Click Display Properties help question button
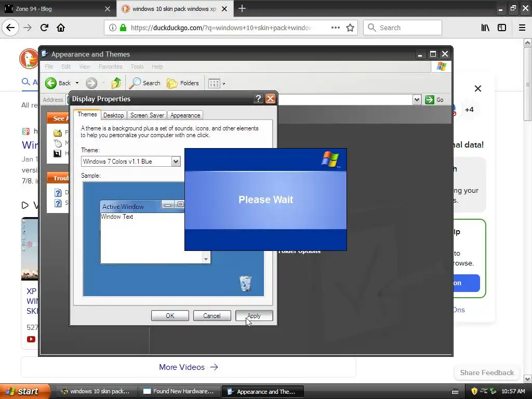Screen dimensions: 532x399 (258, 99)
